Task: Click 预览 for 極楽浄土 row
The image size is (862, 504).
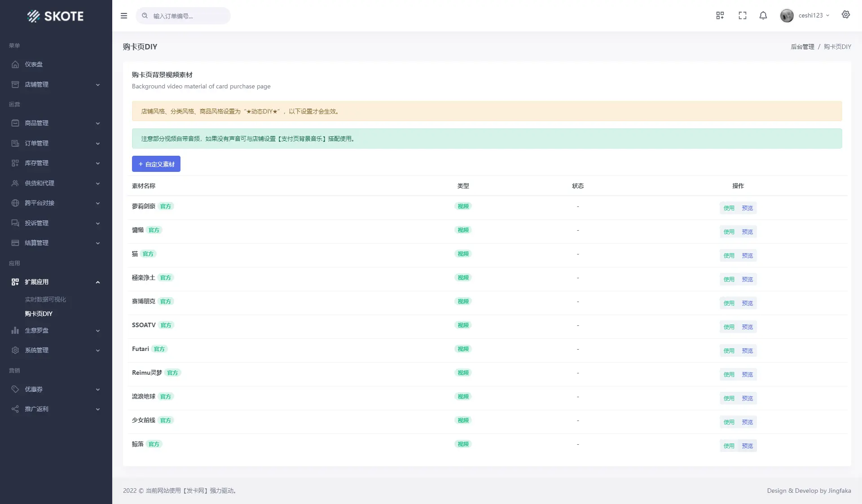Action: (x=748, y=279)
